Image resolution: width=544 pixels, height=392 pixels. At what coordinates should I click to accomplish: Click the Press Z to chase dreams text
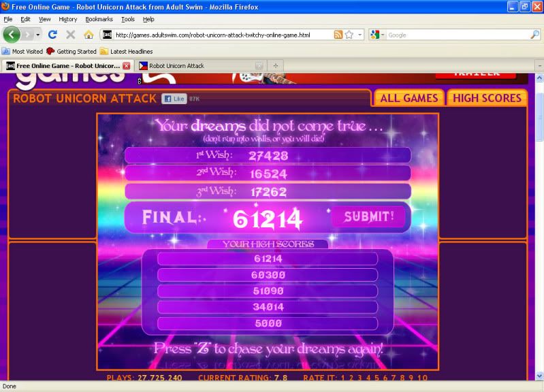[x=268, y=348]
